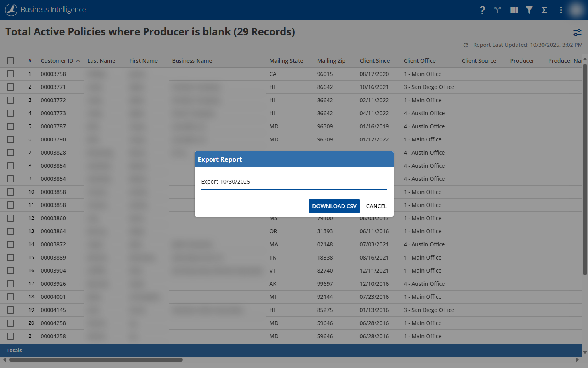588x368 pixels.
Task: Click the scroll right arrow at bottom
Action: [x=577, y=360]
